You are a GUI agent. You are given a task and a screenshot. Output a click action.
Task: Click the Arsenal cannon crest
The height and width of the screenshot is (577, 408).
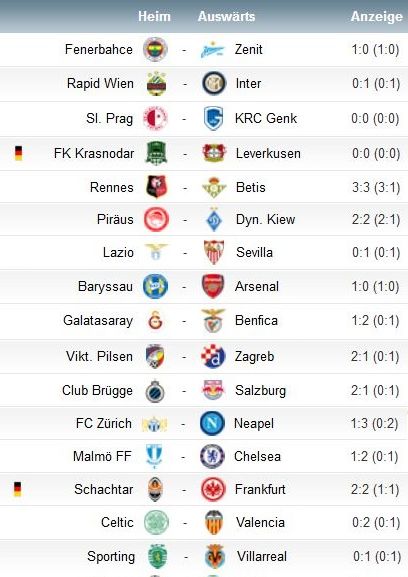point(213,286)
